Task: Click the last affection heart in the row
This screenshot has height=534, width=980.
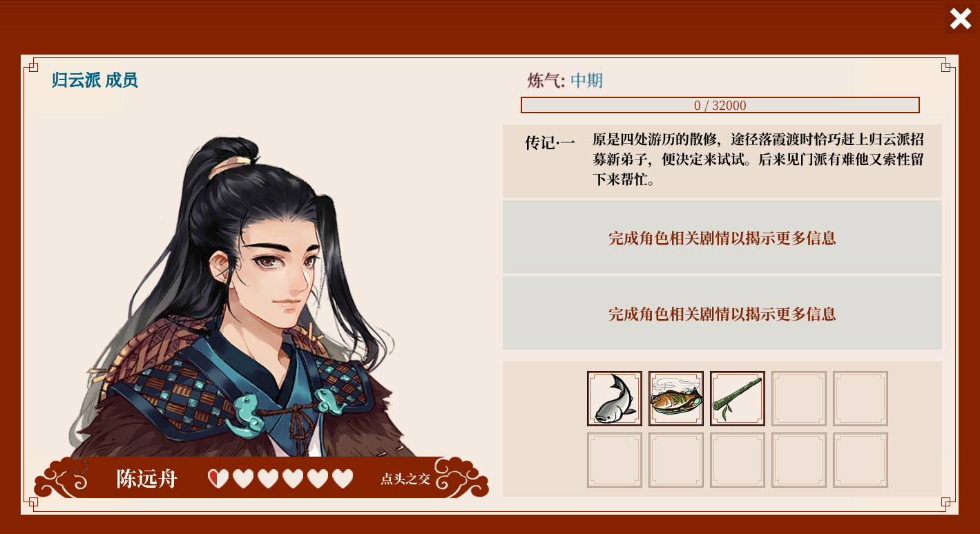Action: [x=343, y=478]
